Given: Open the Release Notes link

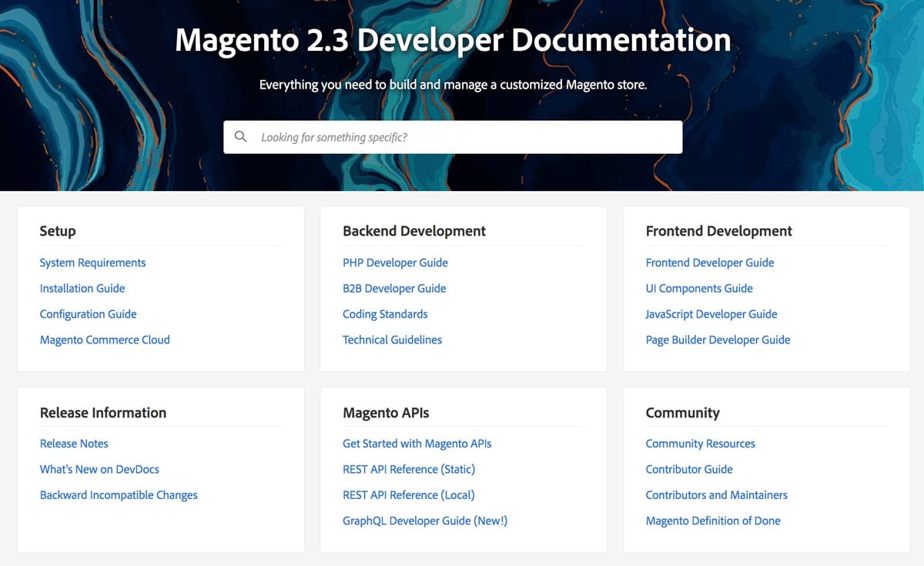Looking at the screenshot, I should pos(74,444).
